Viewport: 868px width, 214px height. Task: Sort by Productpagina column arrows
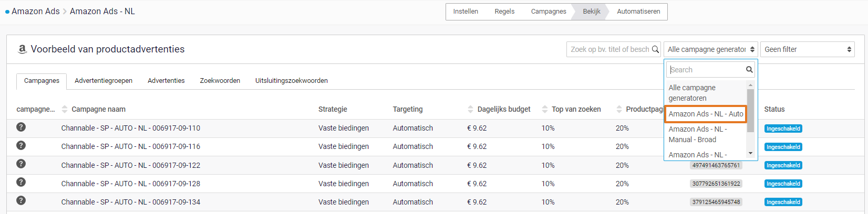pos(619,109)
